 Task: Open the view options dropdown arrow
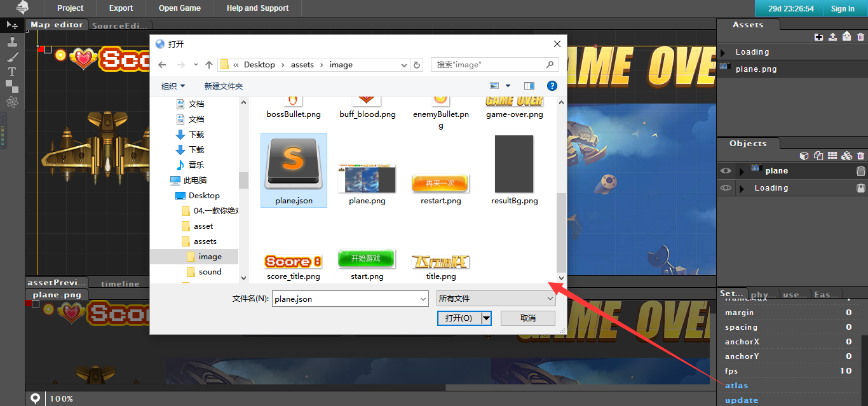[508, 86]
